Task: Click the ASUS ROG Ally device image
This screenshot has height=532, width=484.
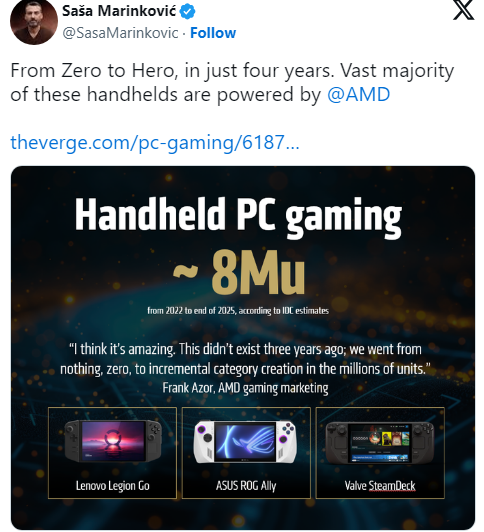Action: coord(245,442)
